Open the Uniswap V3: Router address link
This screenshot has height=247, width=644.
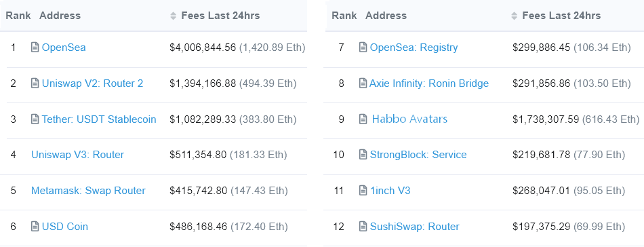78,155
